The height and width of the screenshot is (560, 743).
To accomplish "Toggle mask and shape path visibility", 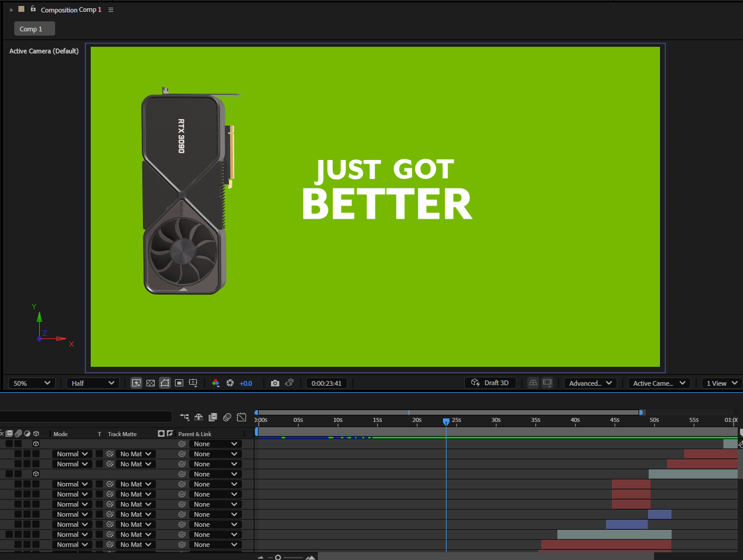I will point(165,383).
